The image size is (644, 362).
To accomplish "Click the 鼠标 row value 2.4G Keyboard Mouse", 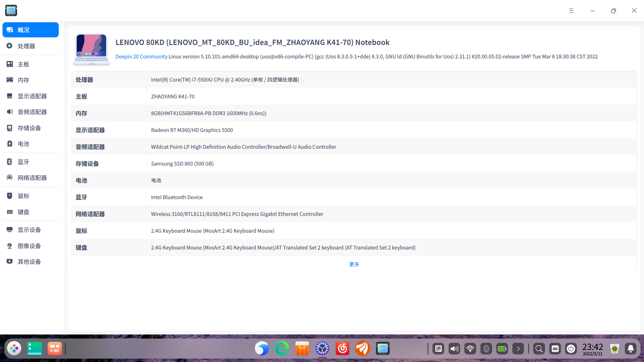I will [213, 231].
